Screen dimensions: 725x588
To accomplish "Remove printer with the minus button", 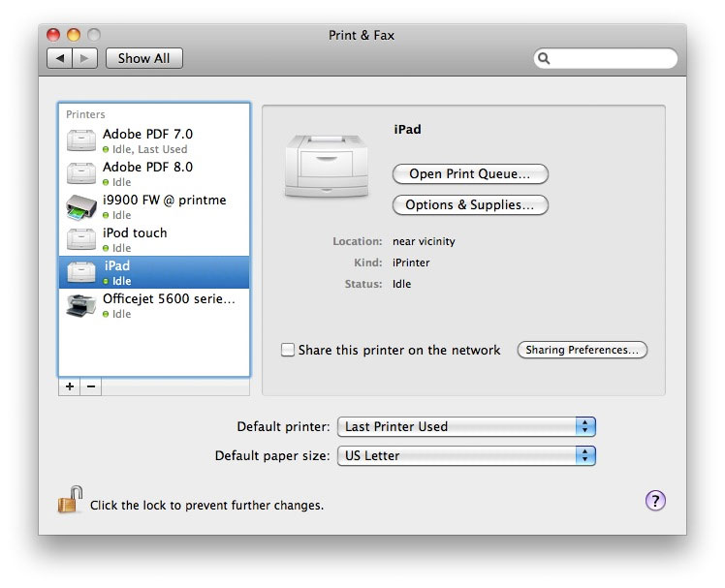I will tap(91, 387).
